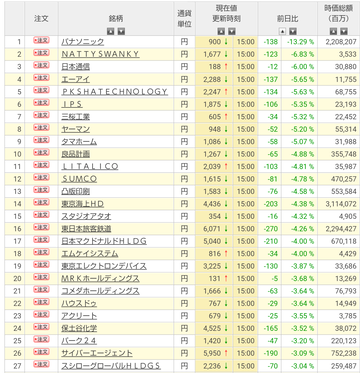Screen dimensions: 360x373
Task: Click 注文 button for NATTY SWANKY row
Action: [41, 53]
